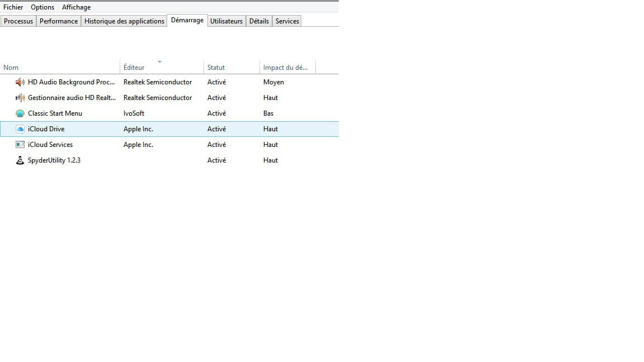
Task: Click the HD Audio Background Process speaker icon
Action: click(x=20, y=82)
